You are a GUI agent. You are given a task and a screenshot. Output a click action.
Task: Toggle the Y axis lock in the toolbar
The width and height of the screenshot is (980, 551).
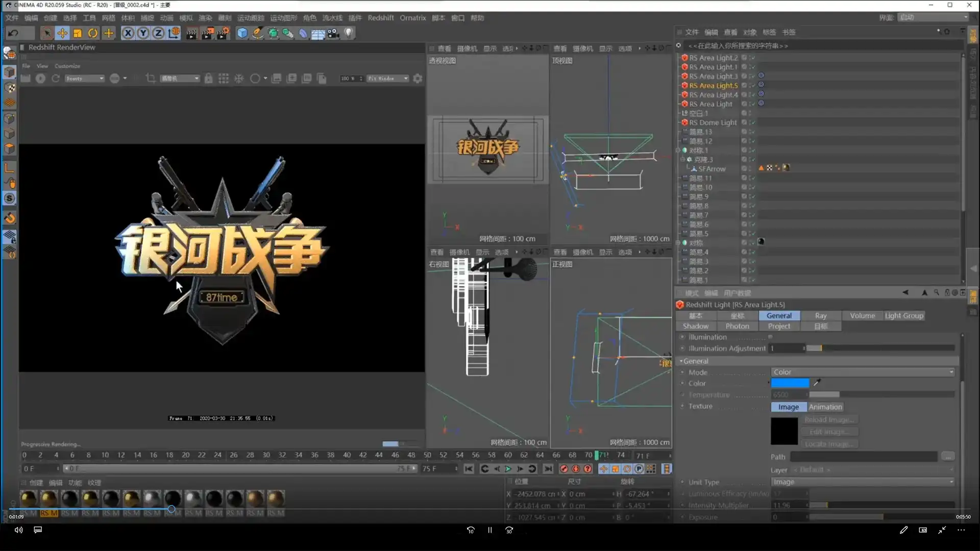(x=143, y=33)
